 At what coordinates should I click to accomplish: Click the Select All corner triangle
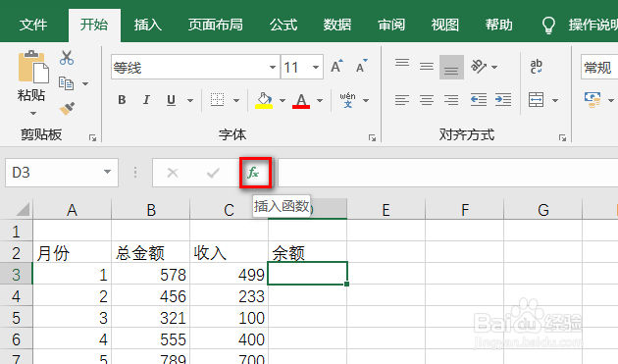[23, 209]
